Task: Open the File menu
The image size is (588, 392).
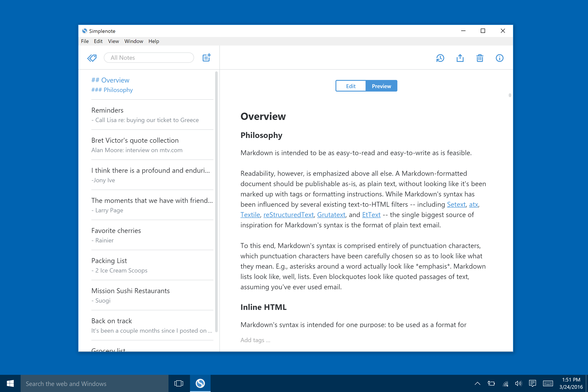Action: coord(84,41)
